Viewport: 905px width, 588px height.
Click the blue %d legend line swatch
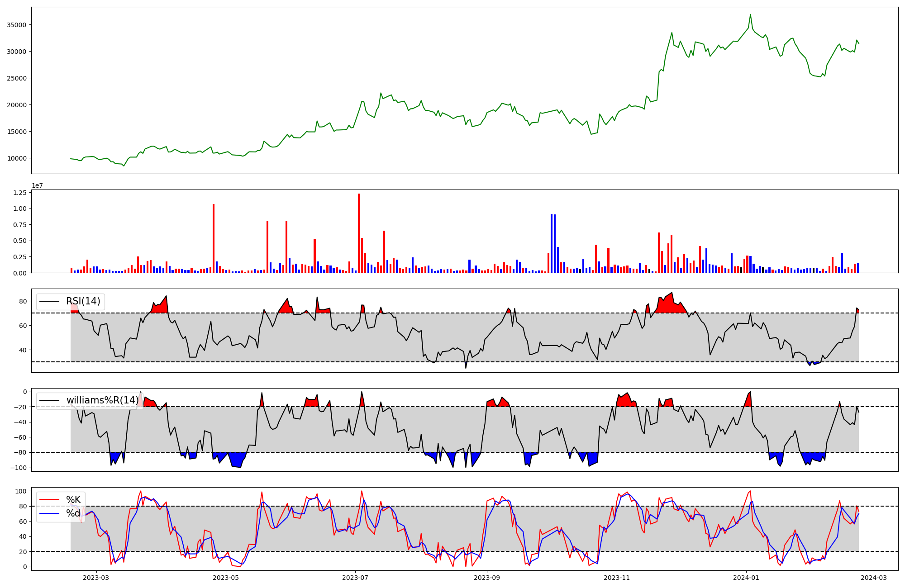coord(49,513)
